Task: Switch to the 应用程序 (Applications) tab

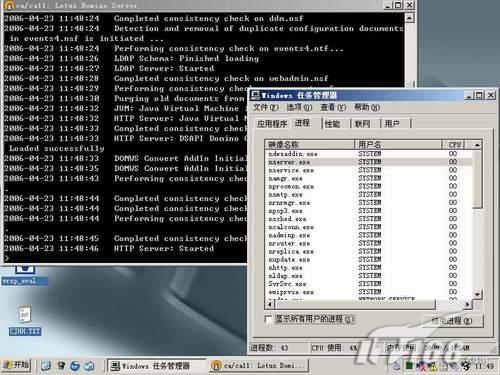Action: 272,124
